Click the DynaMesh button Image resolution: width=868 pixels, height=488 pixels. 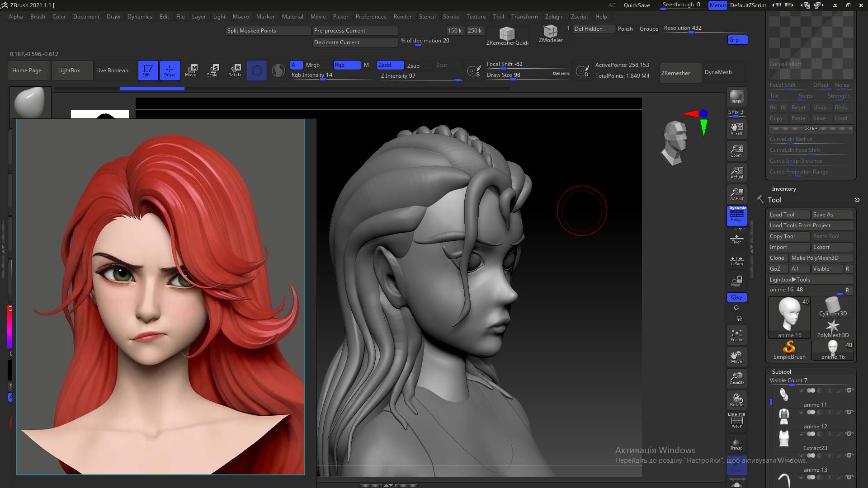coord(718,72)
